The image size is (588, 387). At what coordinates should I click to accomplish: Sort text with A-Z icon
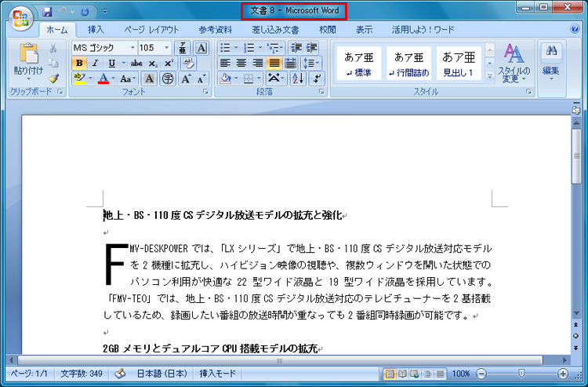[x=298, y=78]
